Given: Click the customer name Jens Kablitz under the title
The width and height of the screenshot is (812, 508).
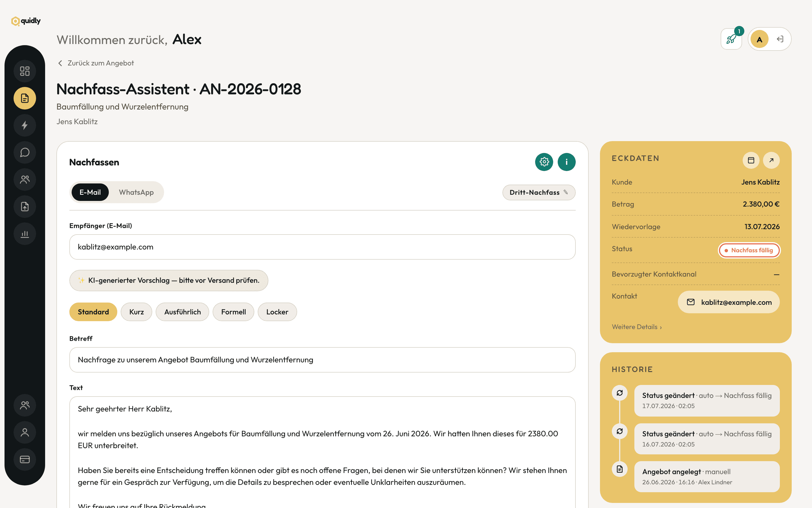Looking at the screenshot, I should (77, 122).
